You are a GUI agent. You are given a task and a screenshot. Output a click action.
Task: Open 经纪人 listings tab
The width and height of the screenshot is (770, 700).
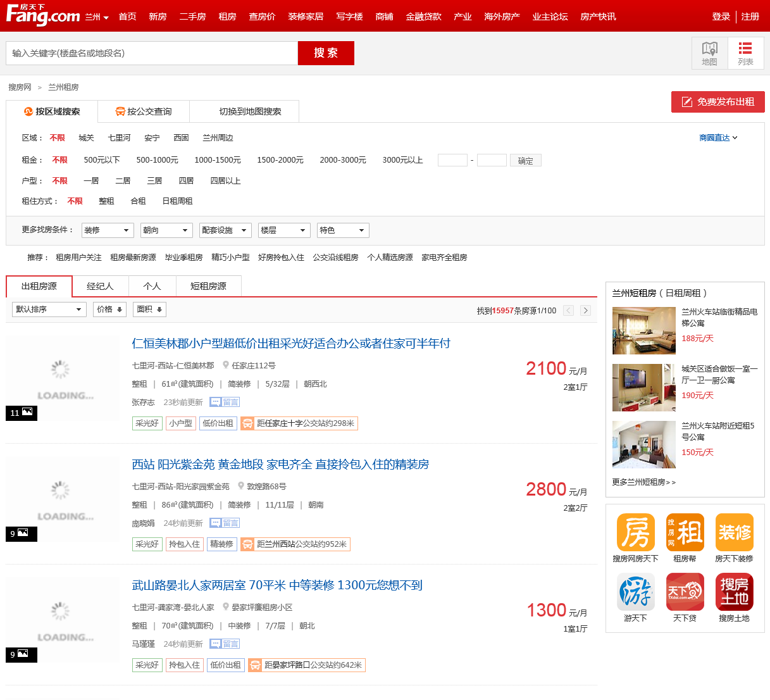100,286
